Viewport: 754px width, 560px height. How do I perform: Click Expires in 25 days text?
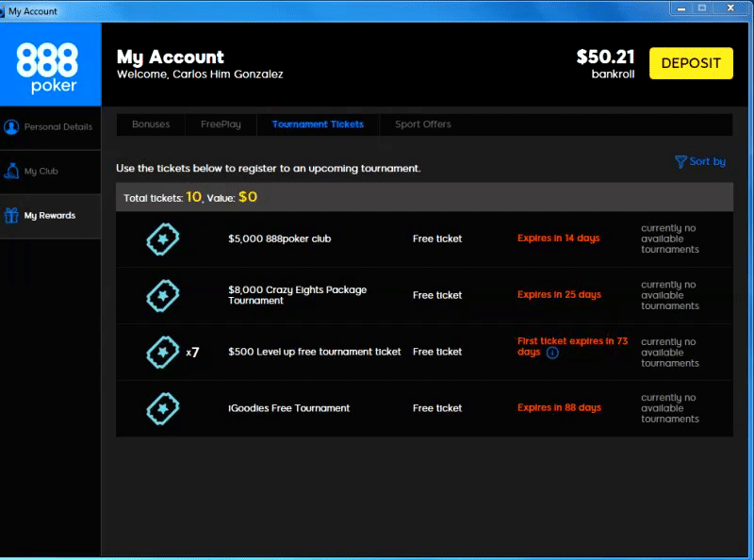pos(559,294)
